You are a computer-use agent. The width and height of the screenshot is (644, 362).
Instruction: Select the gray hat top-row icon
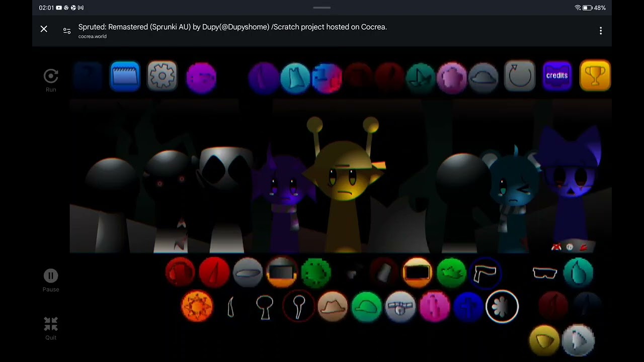[x=484, y=78]
